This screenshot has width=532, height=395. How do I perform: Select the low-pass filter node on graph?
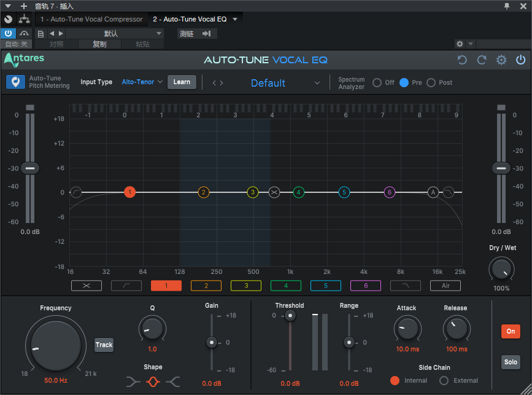coord(449,192)
